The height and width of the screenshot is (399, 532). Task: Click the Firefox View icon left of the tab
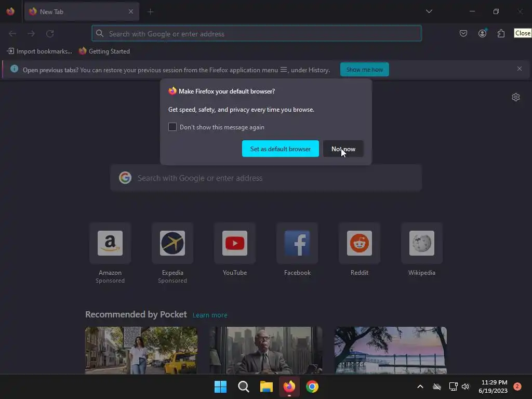click(10, 11)
